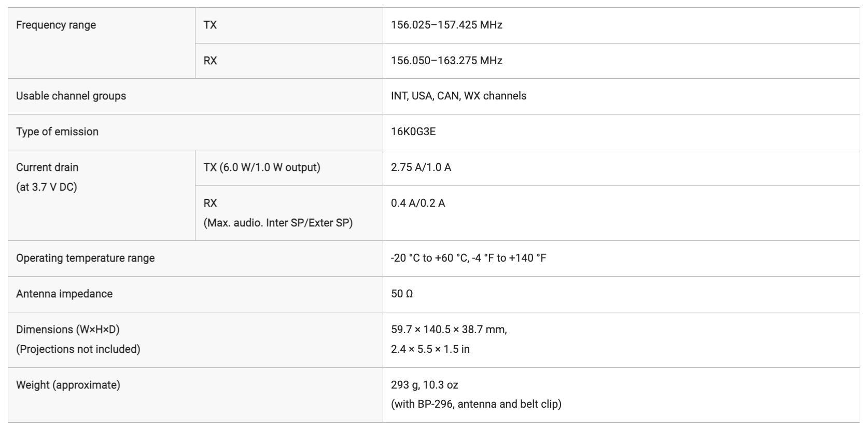
Task: Select the 50 Ω impedance value
Action: click(x=402, y=294)
